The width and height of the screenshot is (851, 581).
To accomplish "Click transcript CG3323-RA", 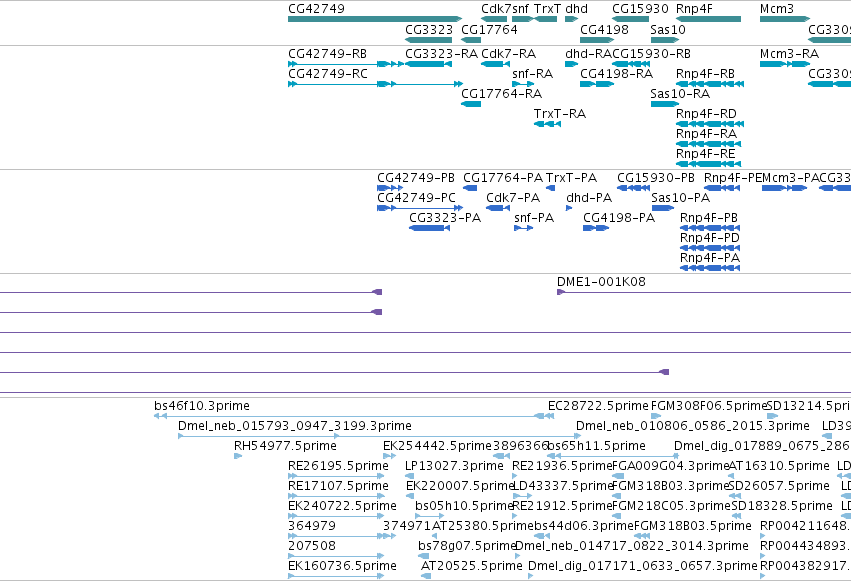I will [x=441, y=54].
